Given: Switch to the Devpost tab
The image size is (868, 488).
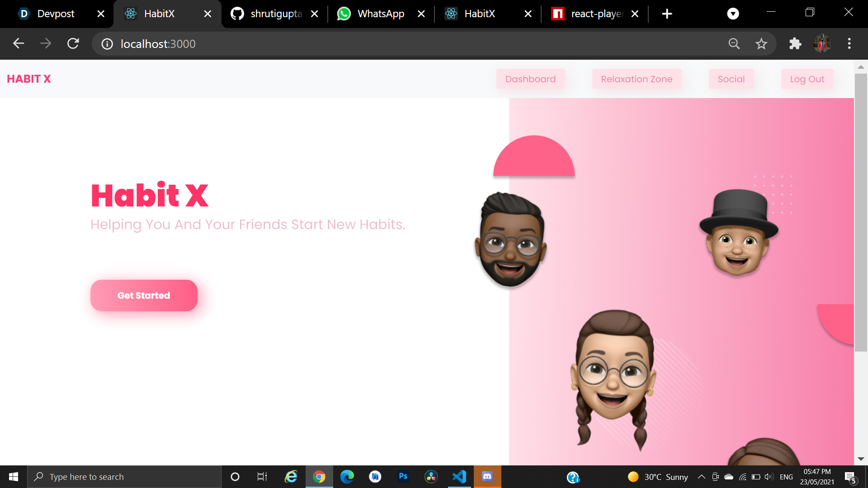Looking at the screenshot, I should click(56, 14).
